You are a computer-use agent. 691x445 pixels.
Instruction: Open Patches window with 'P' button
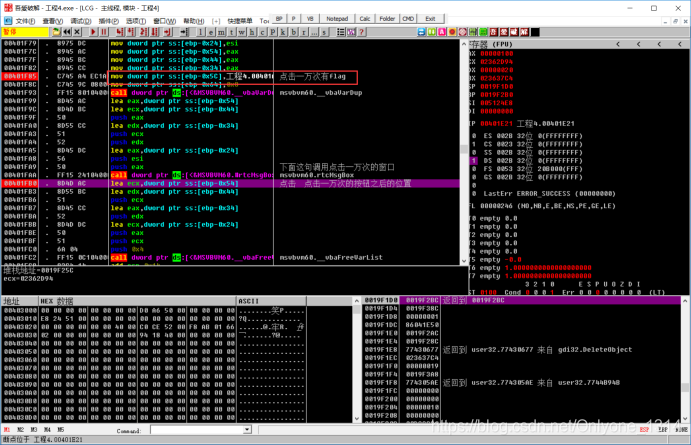pyautogui.click(x=272, y=32)
